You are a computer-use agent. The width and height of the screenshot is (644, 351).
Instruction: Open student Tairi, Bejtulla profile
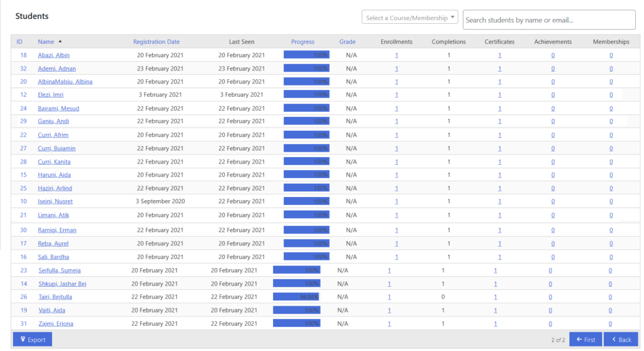[55, 297]
